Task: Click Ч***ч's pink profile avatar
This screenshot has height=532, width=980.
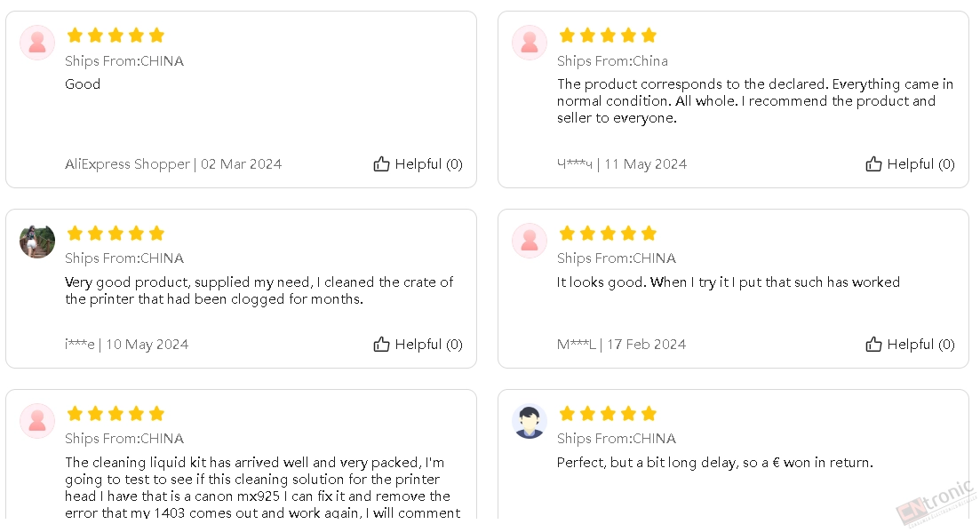Action: pos(530,43)
